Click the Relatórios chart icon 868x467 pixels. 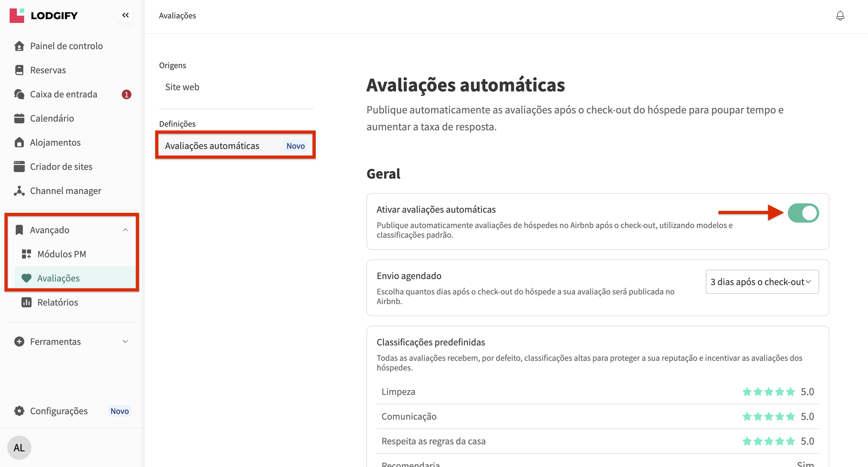(x=26, y=302)
